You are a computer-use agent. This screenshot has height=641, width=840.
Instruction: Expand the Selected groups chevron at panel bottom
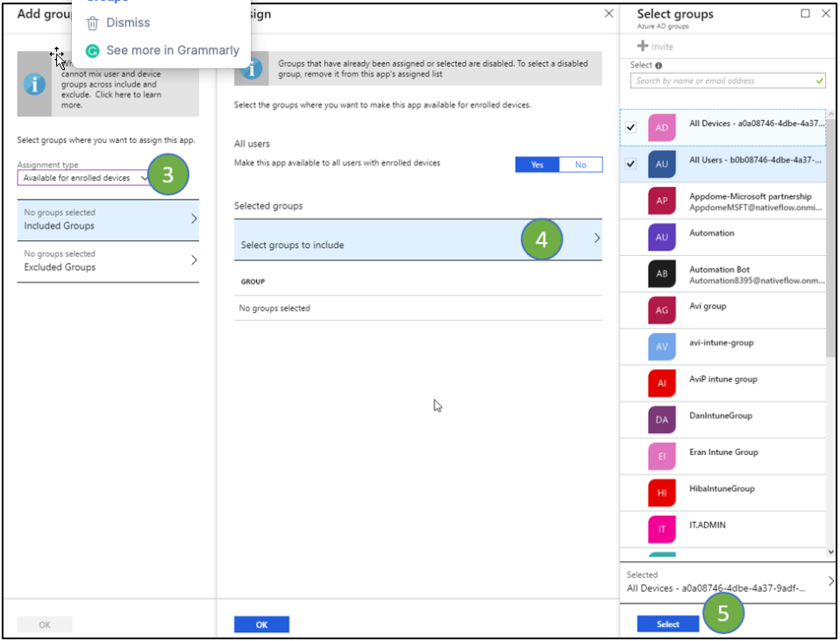(830, 580)
